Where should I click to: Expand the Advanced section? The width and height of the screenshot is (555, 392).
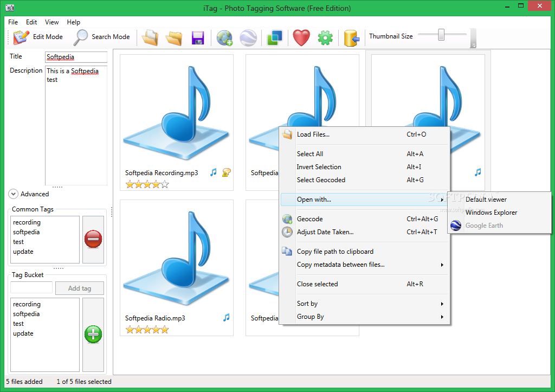(x=29, y=194)
